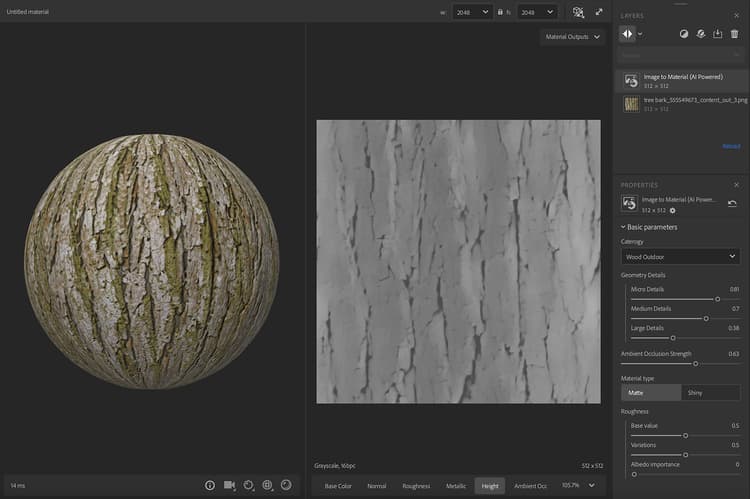
Task: Click the fullscreen expand arrows icon
Action: (x=599, y=12)
